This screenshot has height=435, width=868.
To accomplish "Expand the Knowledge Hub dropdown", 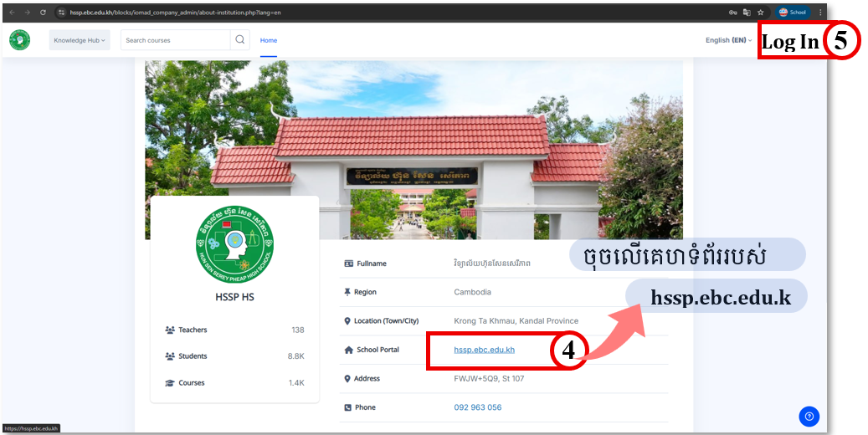I will click(80, 40).
